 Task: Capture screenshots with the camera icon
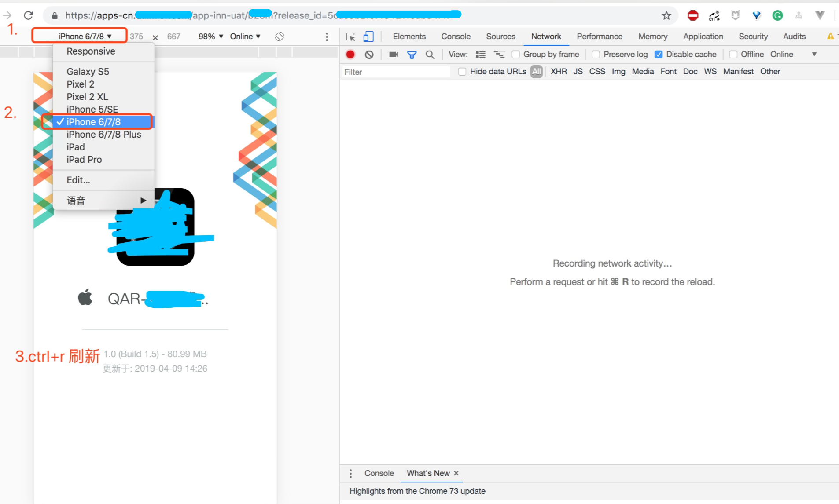click(394, 55)
